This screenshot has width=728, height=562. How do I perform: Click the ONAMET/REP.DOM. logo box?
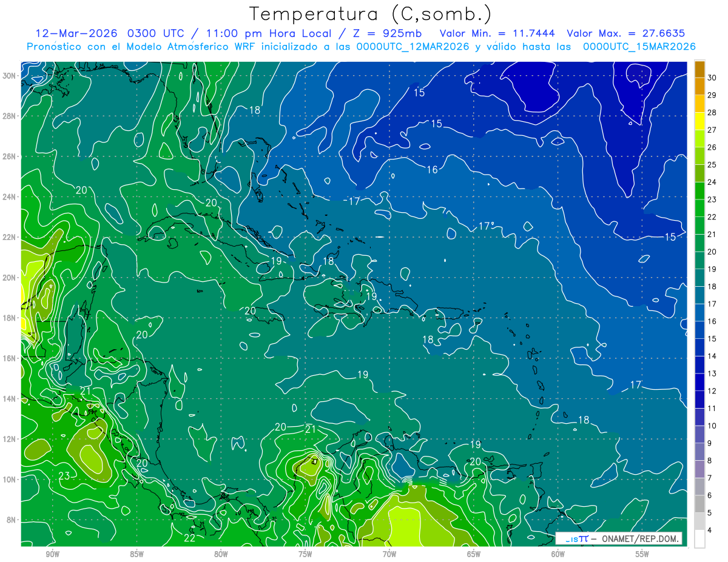(x=618, y=538)
